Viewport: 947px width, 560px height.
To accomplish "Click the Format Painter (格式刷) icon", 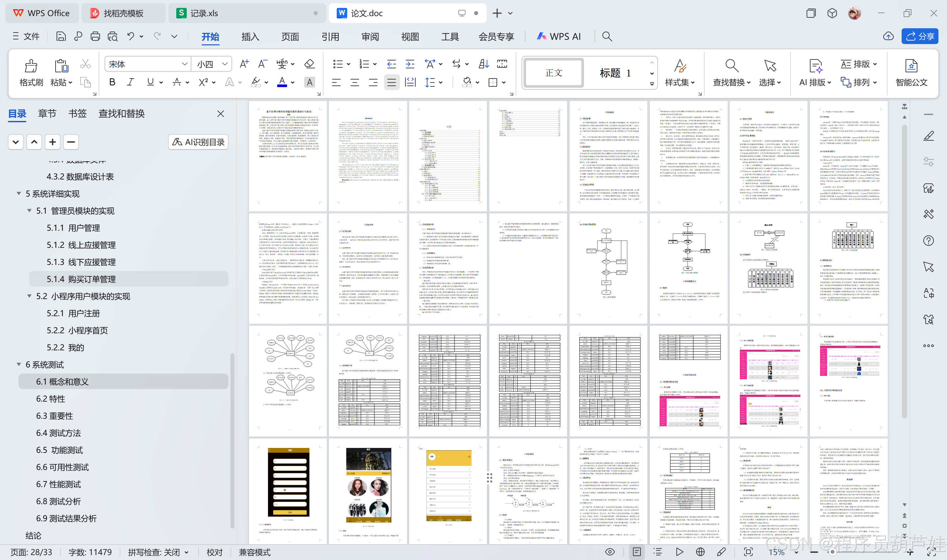I will [x=31, y=66].
